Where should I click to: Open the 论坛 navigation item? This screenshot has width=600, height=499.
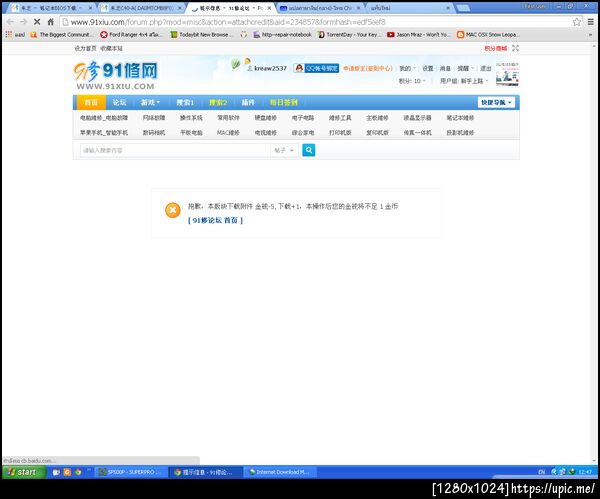(x=119, y=102)
